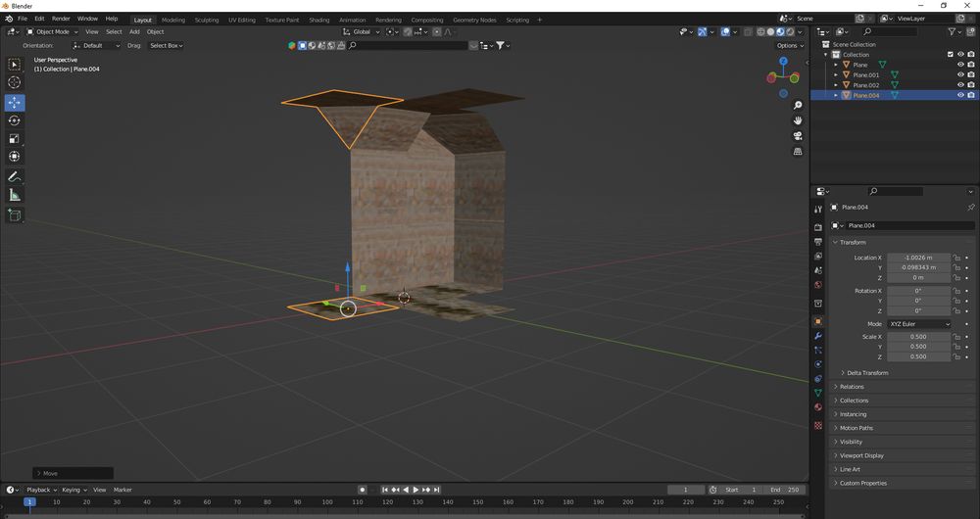This screenshot has height=519, width=980.
Task: Disable the Collection render camera icon
Action: pyautogui.click(x=970, y=54)
